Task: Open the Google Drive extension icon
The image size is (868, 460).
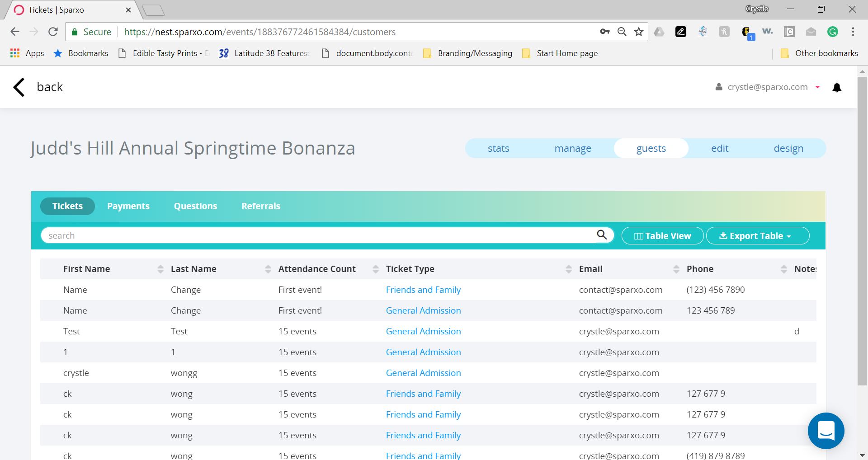Action: click(x=660, y=32)
